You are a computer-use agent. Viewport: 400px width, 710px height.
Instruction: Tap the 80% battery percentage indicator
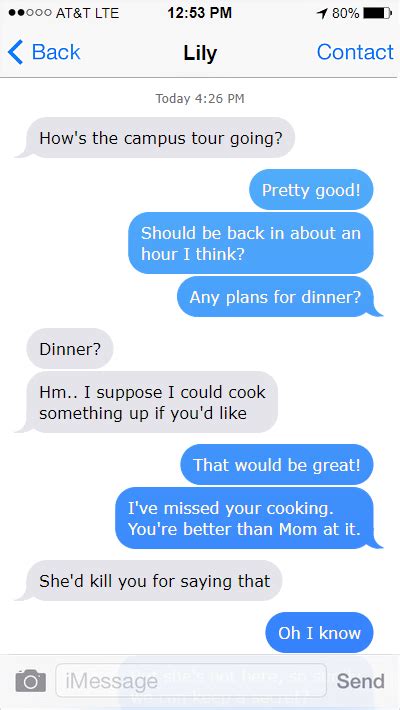point(345,14)
